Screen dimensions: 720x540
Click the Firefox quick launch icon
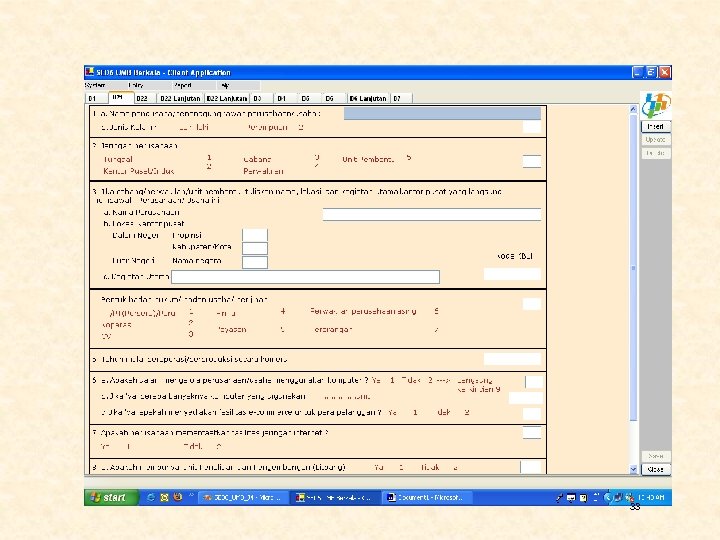pyautogui.click(x=177, y=497)
